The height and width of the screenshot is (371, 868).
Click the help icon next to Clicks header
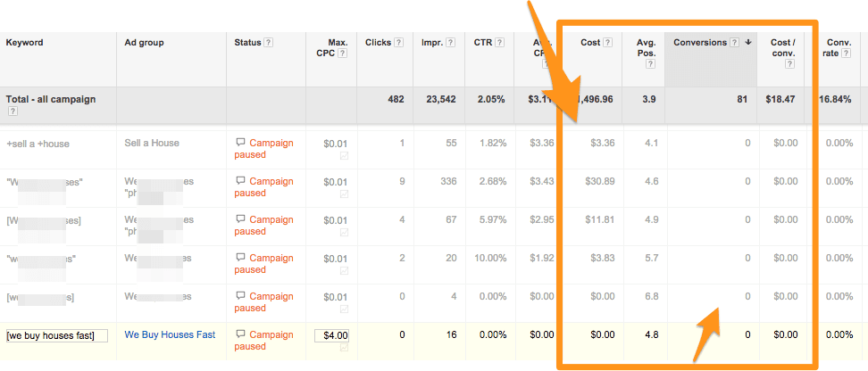(398, 43)
